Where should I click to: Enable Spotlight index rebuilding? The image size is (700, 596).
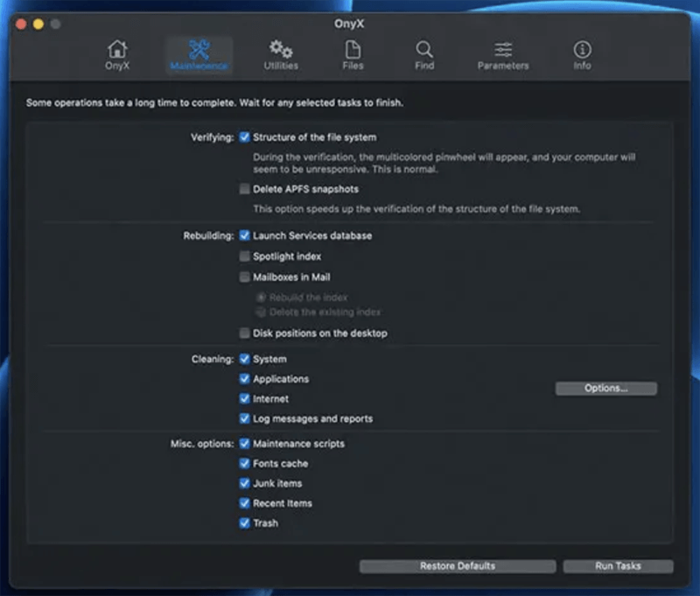(245, 256)
